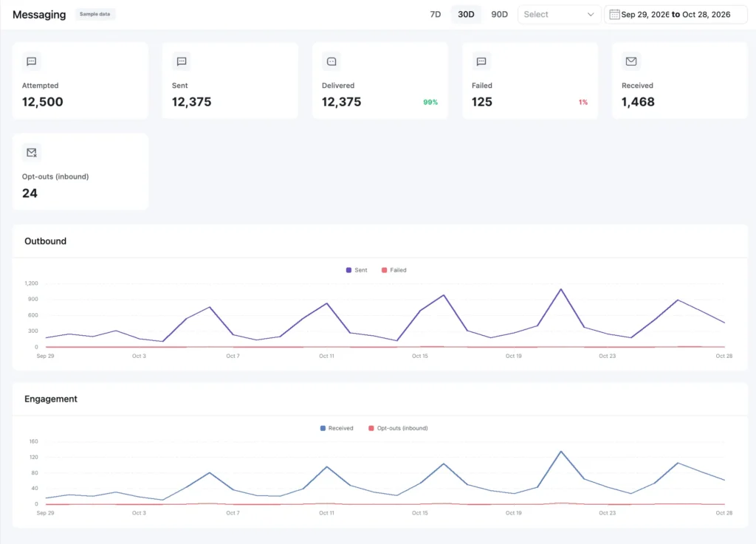Toggle Opt-outs (inbound) legend swatch
Viewport: 756px width, 544px height.
click(371, 428)
